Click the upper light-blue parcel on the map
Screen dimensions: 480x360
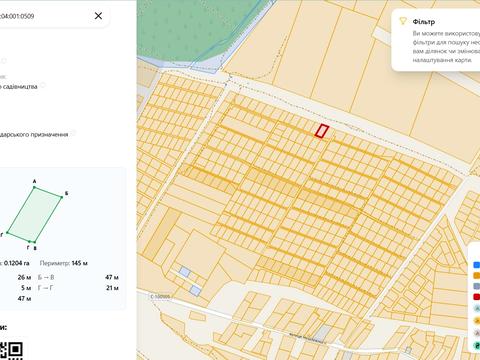(x=184, y=272)
